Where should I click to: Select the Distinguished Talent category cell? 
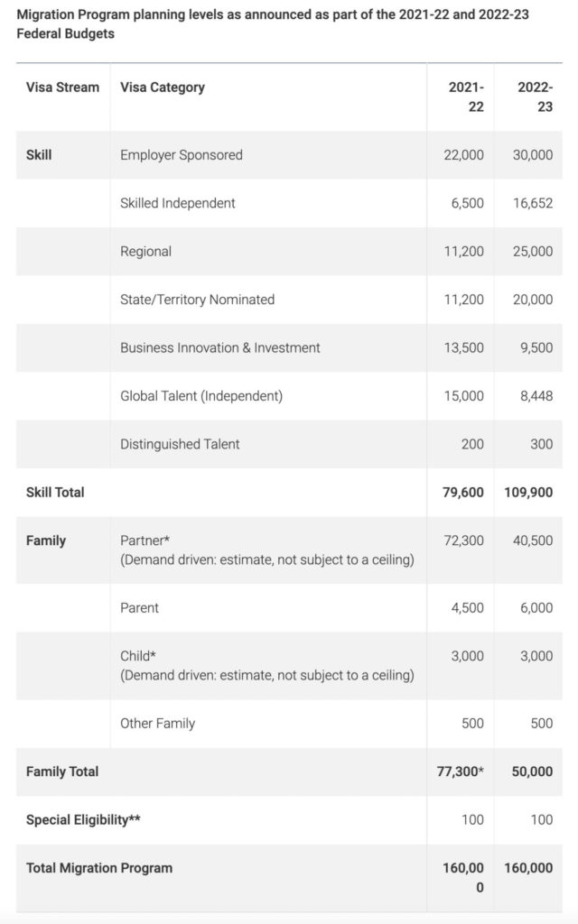coord(180,444)
